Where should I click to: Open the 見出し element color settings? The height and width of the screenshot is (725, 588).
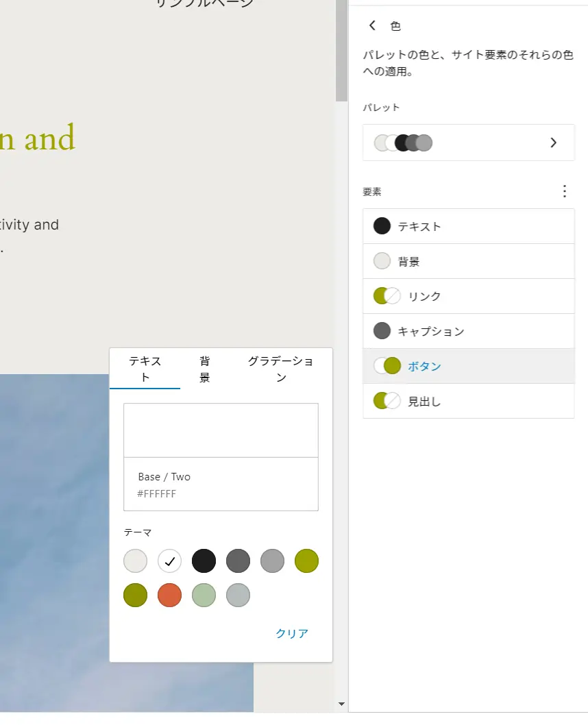click(x=468, y=401)
